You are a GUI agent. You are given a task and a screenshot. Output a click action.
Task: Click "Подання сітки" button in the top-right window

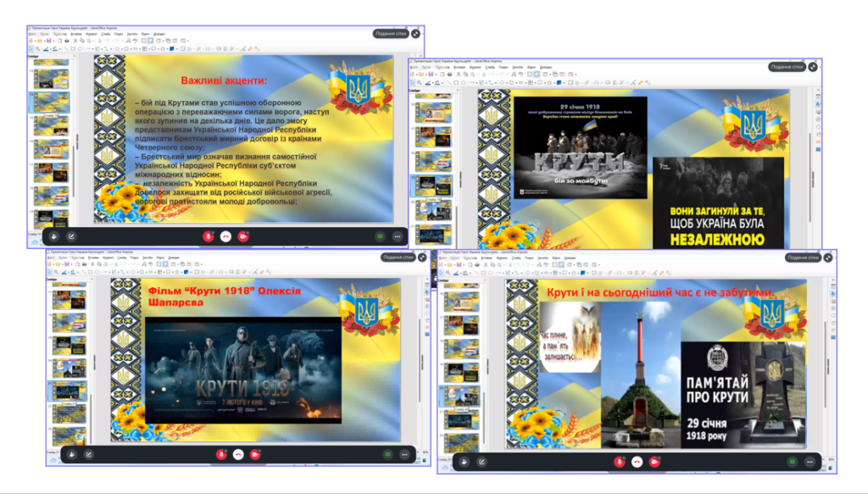pyautogui.click(x=787, y=67)
